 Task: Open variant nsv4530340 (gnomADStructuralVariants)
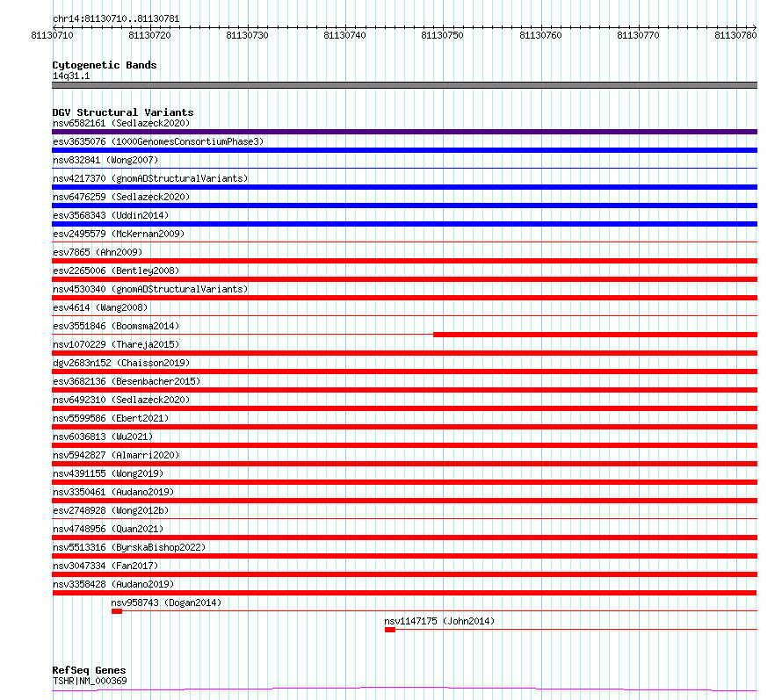click(150, 289)
